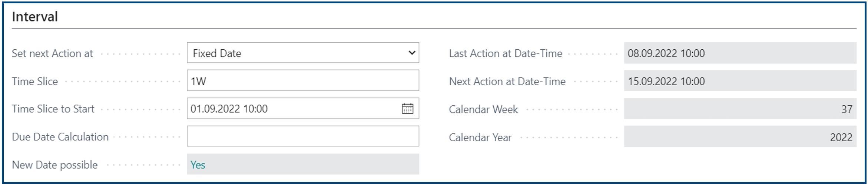Click the 08.09.2022 10:00 last action value
The width and height of the screenshot is (868, 185).
pyautogui.click(x=666, y=53)
